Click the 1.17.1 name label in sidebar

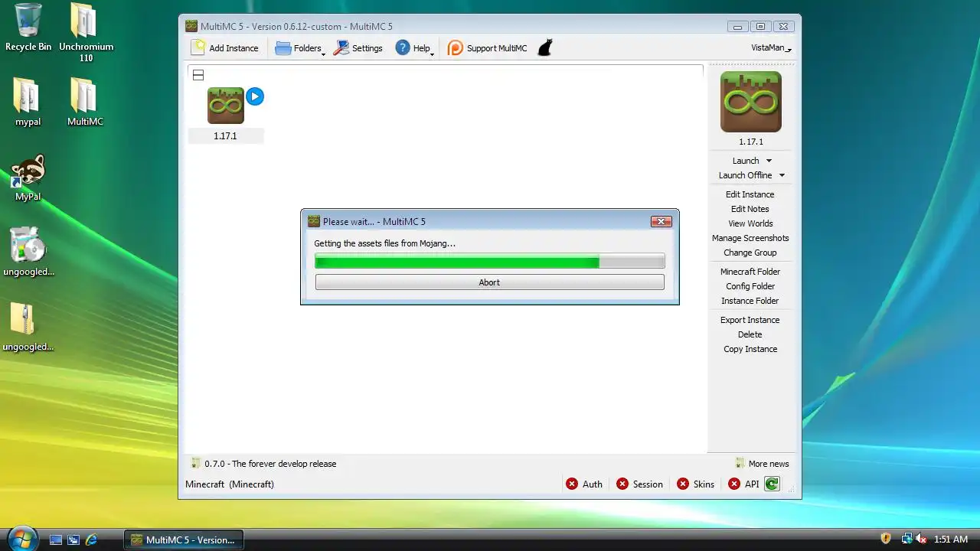pos(750,142)
